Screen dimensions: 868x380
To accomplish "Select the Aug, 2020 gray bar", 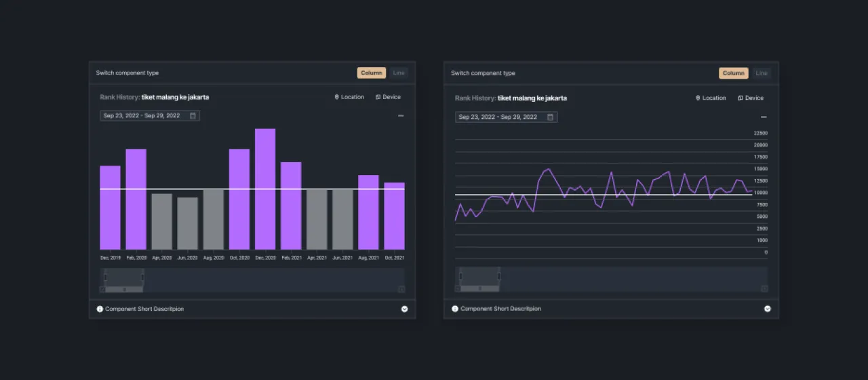I will (x=214, y=219).
